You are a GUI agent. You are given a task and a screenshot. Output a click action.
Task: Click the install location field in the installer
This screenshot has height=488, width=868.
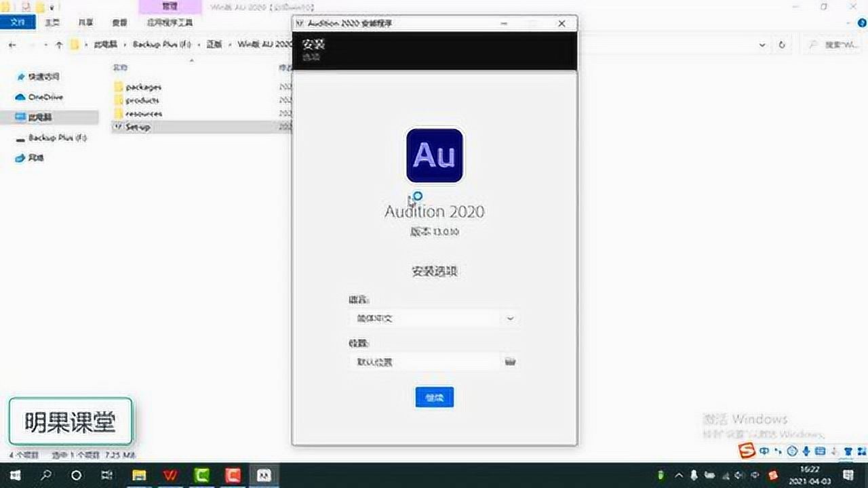pos(425,362)
